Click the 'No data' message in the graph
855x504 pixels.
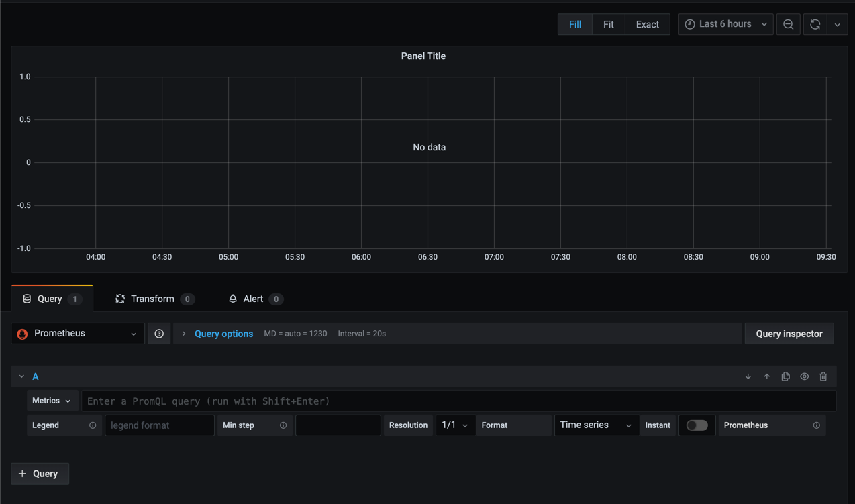pos(430,147)
